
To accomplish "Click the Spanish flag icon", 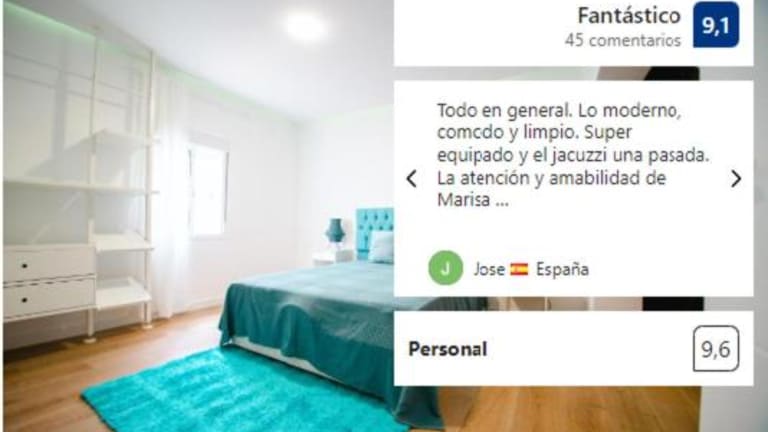I will [519, 269].
